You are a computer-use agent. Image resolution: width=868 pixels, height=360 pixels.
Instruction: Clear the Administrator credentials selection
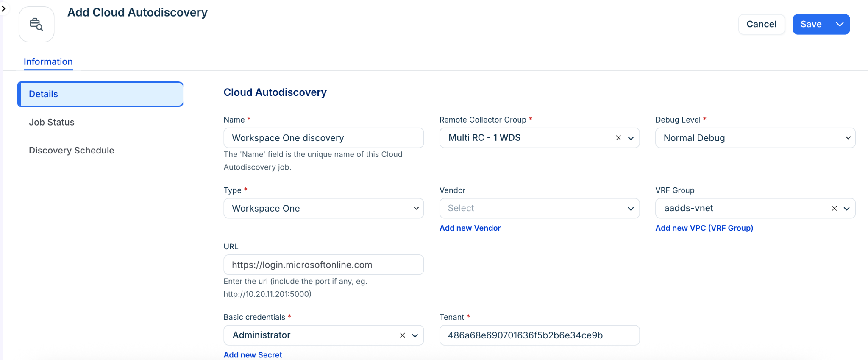403,335
